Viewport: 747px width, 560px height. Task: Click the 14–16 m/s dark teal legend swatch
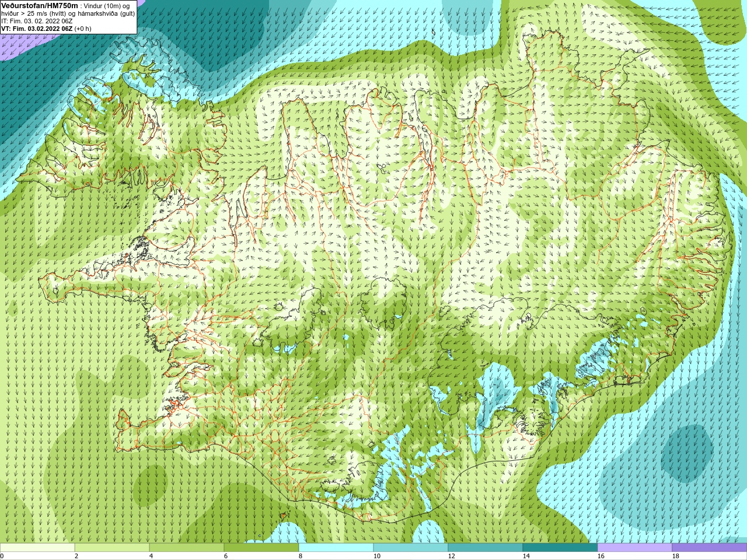coord(560,548)
